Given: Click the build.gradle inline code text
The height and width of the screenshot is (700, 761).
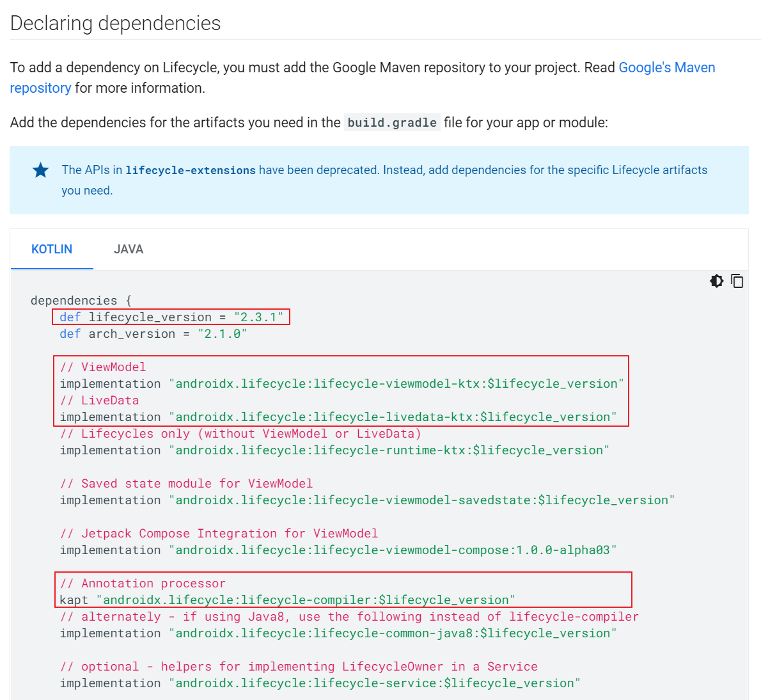Looking at the screenshot, I should click(x=392, y=122).
